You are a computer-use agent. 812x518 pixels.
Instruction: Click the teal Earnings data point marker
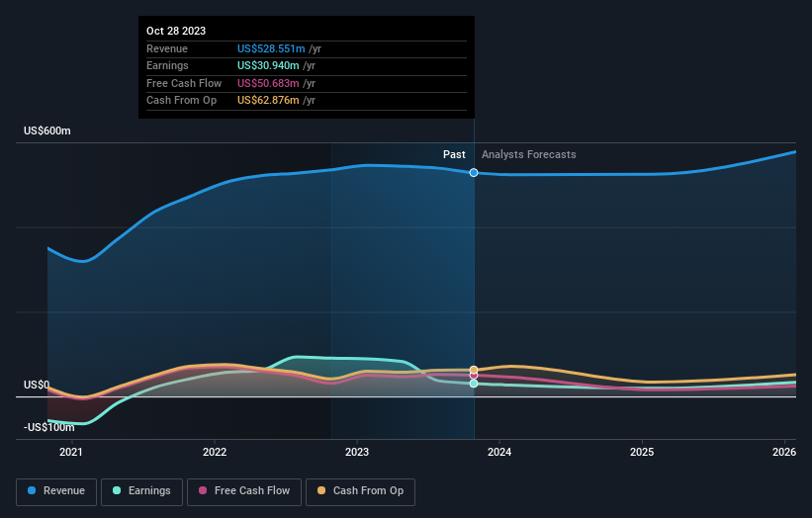474,384
